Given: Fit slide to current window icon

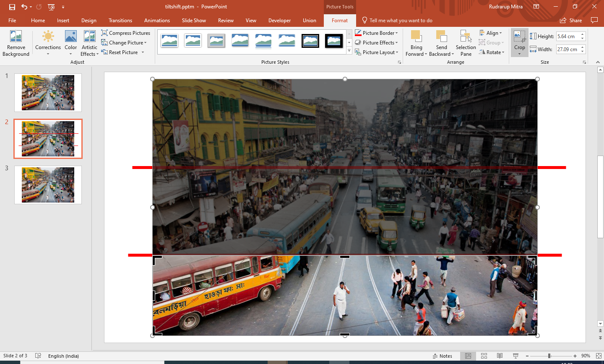Looking at the screenshot, I should tap(599, 356).
